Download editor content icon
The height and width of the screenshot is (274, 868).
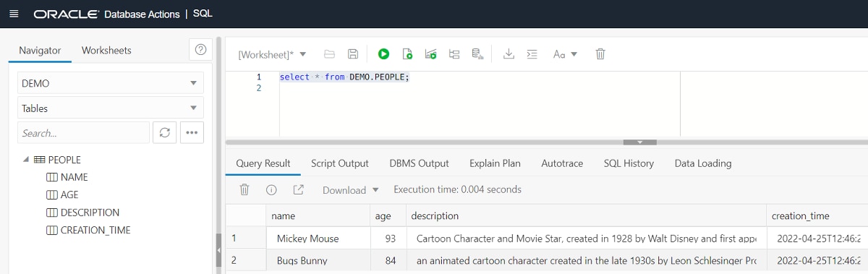click(x=509, y=53)
